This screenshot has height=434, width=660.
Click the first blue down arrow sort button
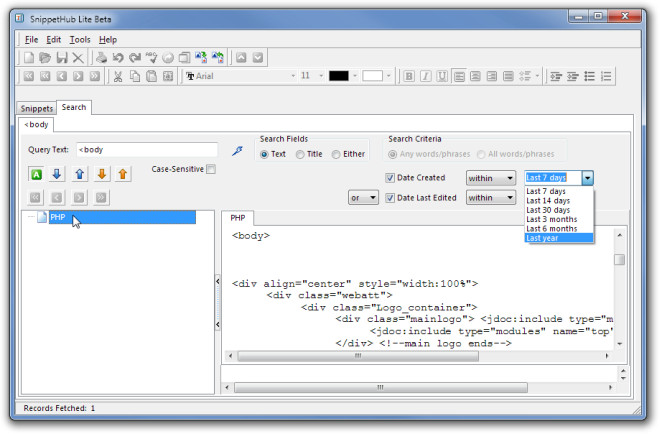(57, 174)
